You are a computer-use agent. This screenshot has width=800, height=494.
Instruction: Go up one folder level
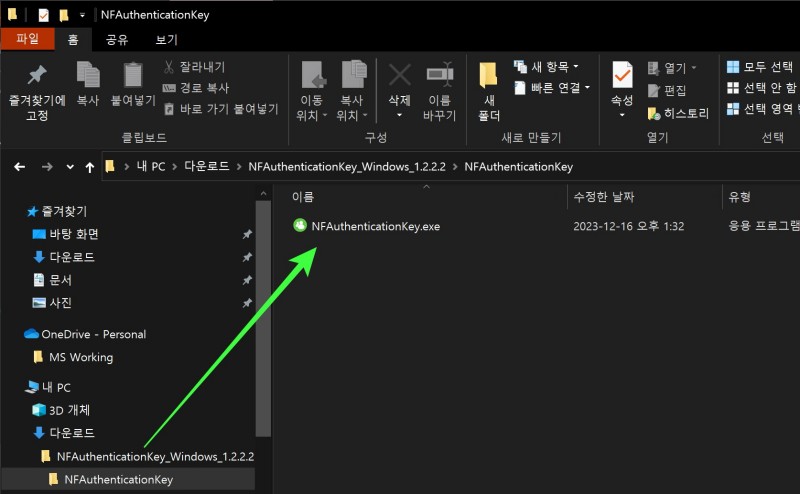point(90,167)
